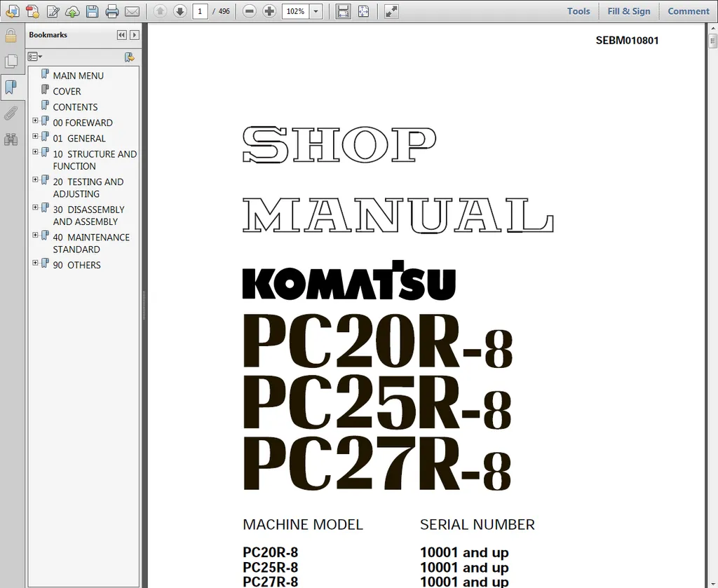Click the email envelope icon
718x588 pixels.
coord(132,11)
